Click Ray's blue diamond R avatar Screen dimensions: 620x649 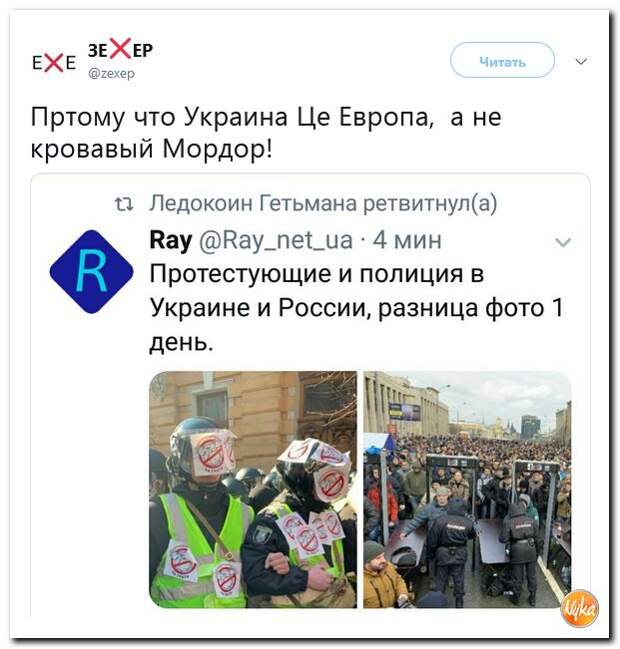pyautogui.click(x=91, y=272)
